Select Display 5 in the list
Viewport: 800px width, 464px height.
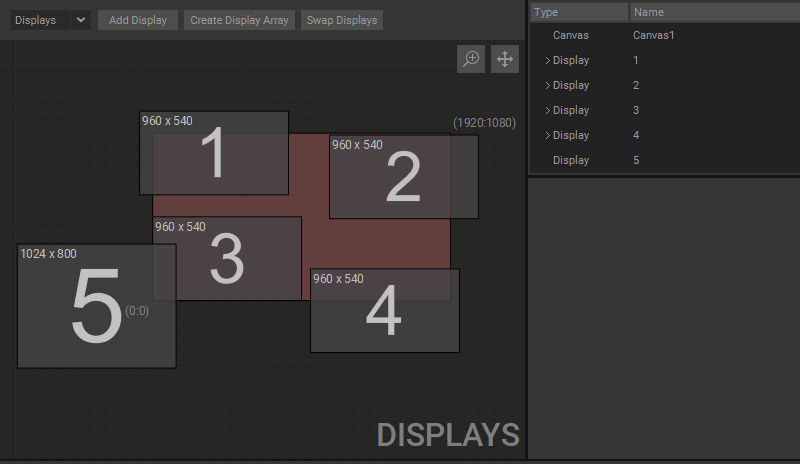tap(665, 160)
